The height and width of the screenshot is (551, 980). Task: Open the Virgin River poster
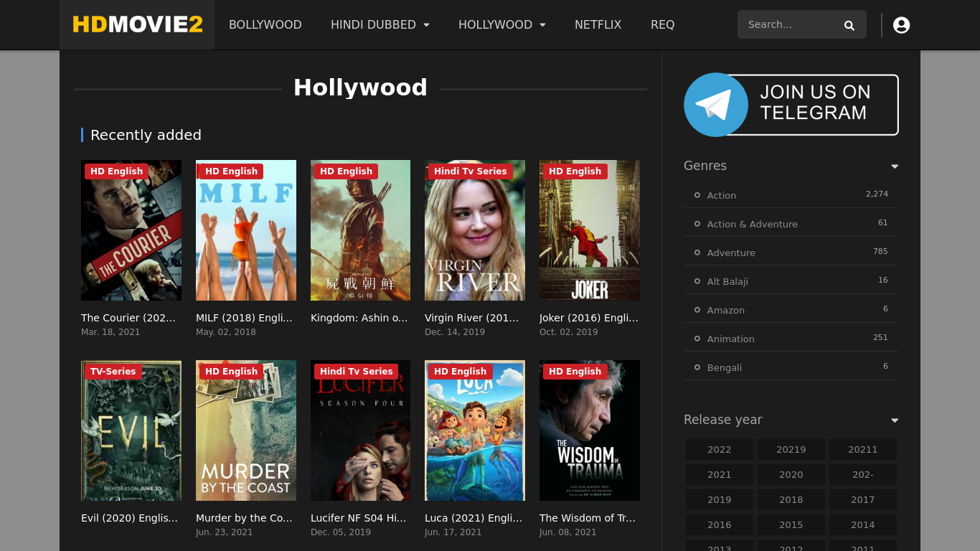[475, 230]
